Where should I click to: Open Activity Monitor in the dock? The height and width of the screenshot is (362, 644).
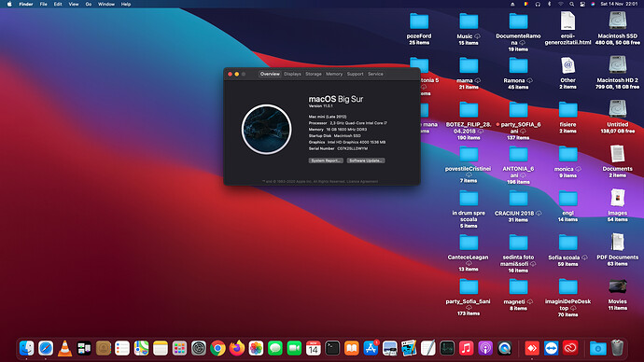pyautogui.click(x=447, y=348)
